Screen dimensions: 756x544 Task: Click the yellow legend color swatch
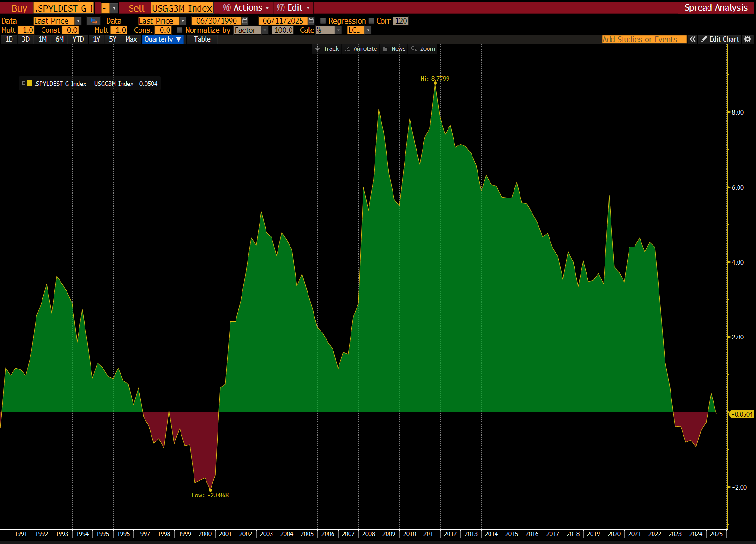(30, 83)
